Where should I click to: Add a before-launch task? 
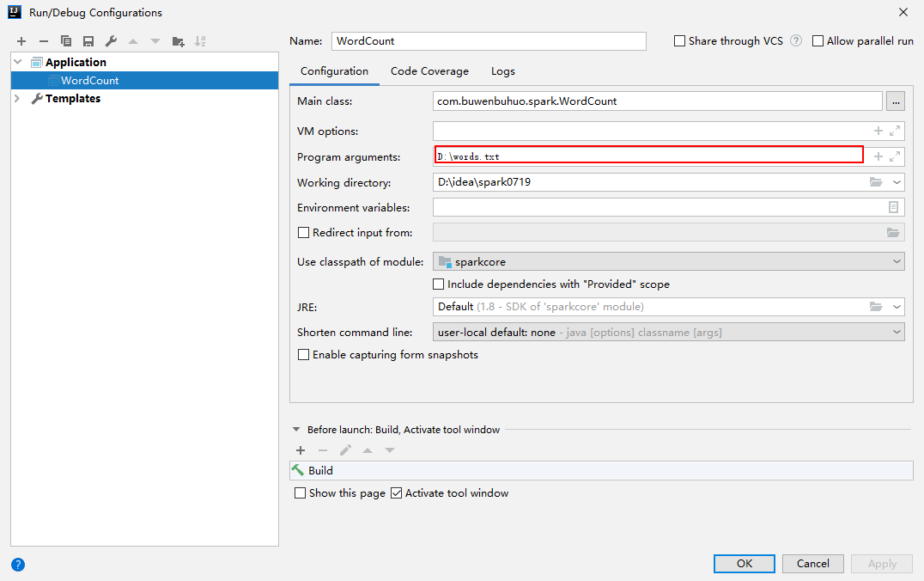tap(301, 450)
